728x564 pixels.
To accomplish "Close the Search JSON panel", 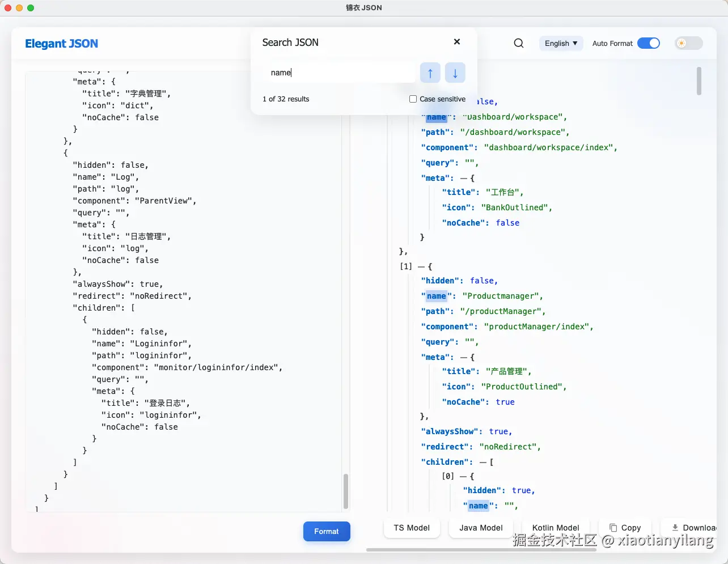I will tap(457, 42).
